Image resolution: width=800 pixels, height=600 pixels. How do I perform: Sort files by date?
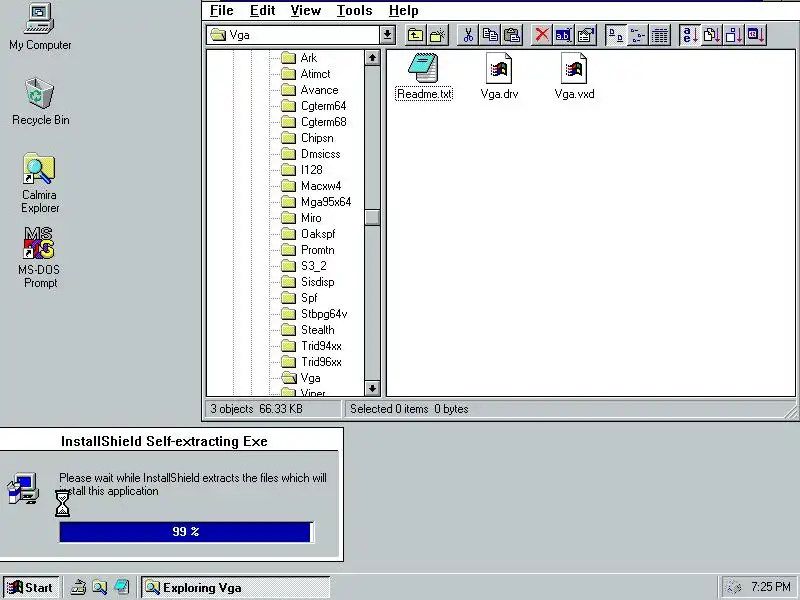point(756,35)
